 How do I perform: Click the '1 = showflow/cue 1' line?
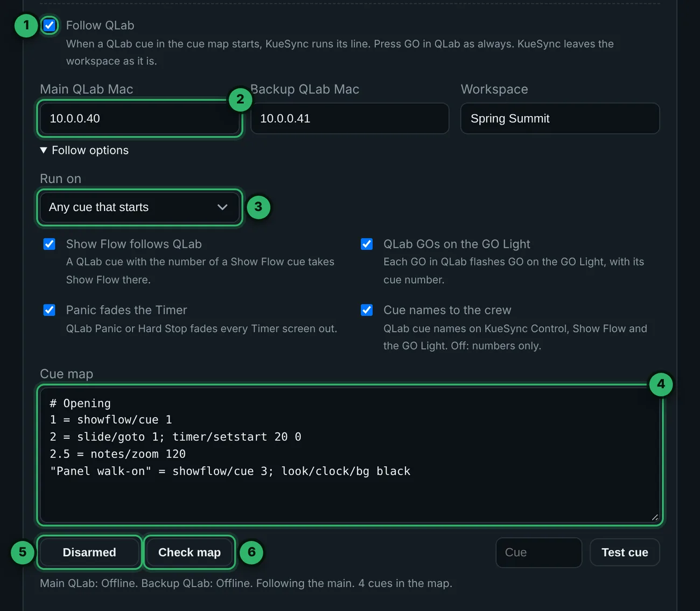(x=111, y=419)
